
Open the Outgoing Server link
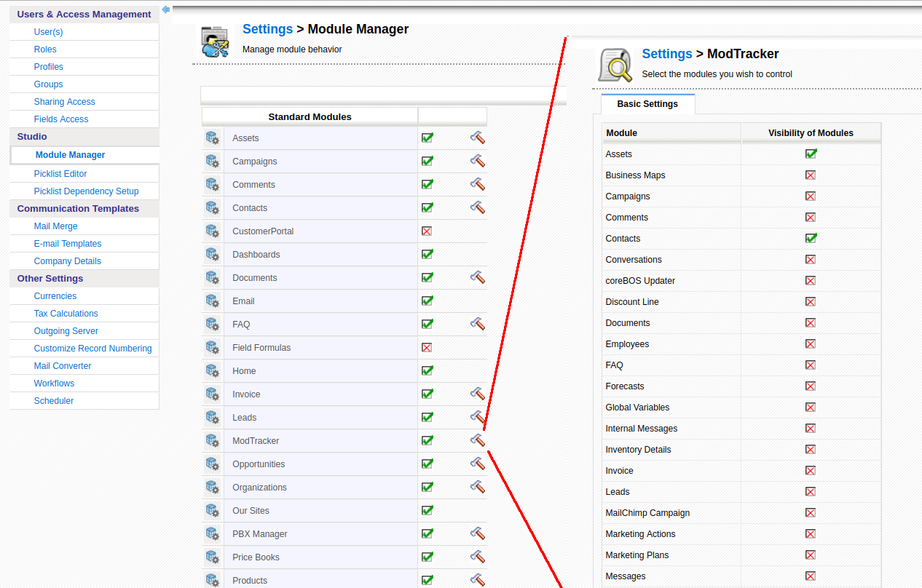66,331
